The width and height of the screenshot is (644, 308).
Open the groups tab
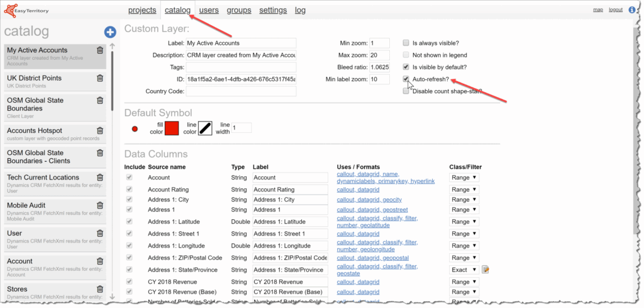point(238,10)
